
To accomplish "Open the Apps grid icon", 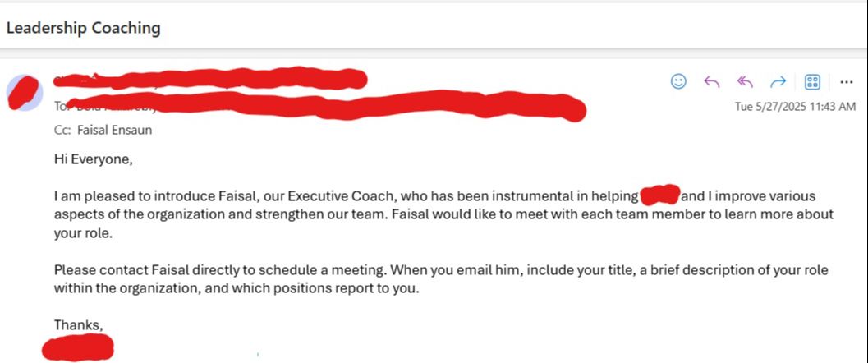I will [812, 81].
